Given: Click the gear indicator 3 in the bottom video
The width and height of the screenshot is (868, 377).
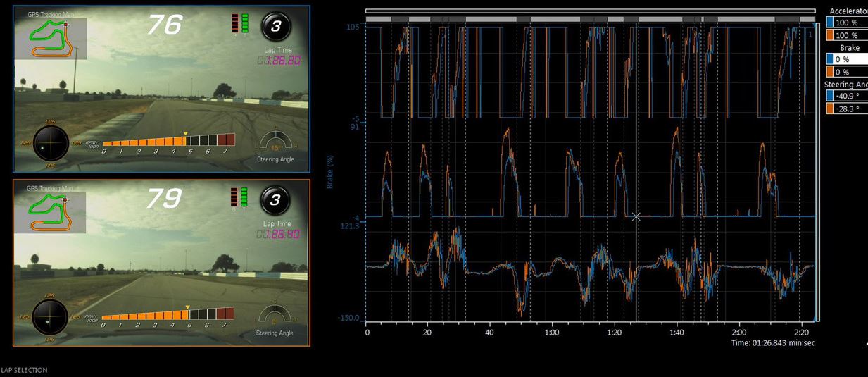Looking at the screenshot, I should tap(275, 200).
